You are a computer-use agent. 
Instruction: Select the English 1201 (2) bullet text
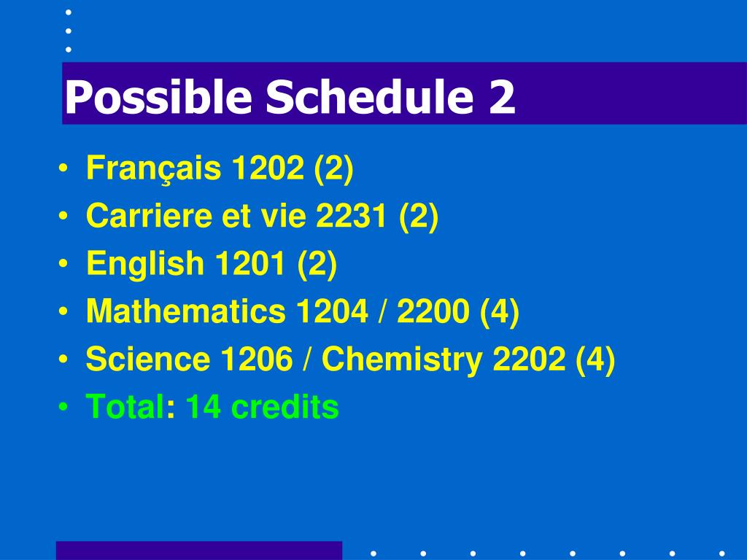pyautogui.click(x=212, y=264)
